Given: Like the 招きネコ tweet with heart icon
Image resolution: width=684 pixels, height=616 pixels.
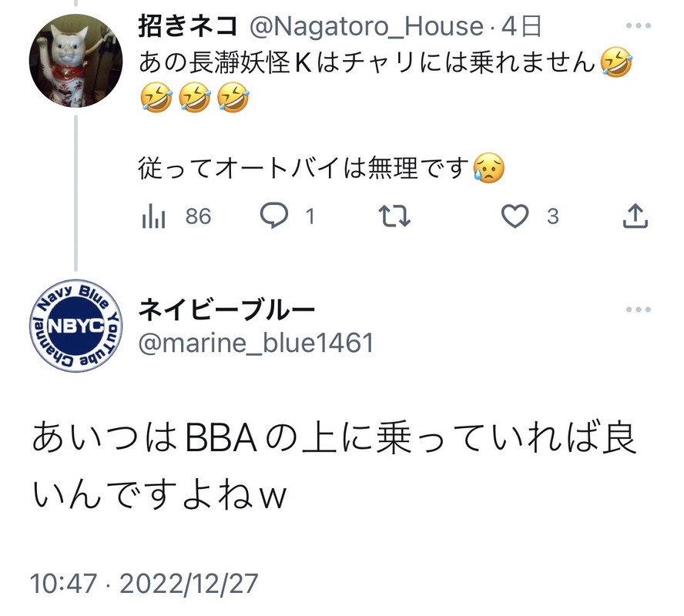Looking at the screenshot, I should click(x=515, y=216).
